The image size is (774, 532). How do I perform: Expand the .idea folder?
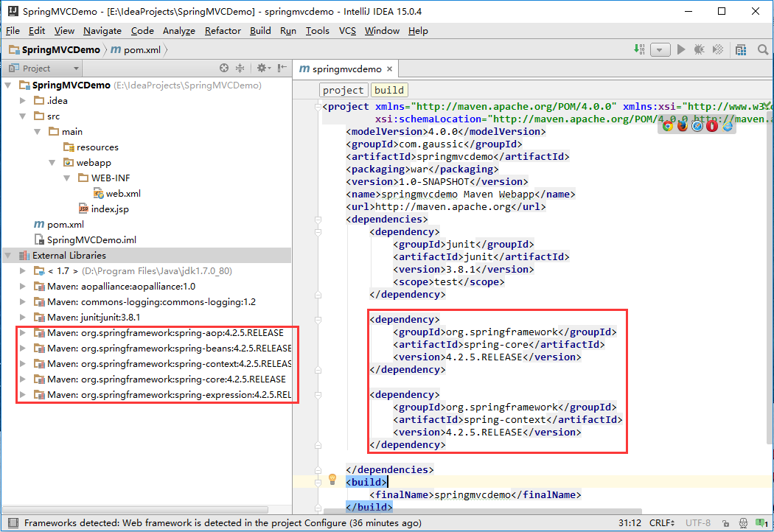click(23, 101)
